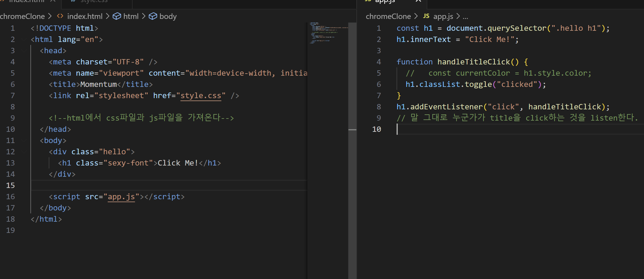Click the vertical scrollbar of index.html editor
The image size is (644, 279).
point(352,151)
